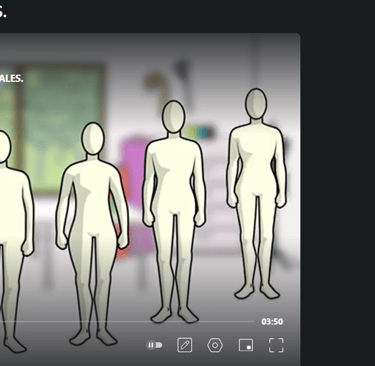Toggle the autoplay switch

point(154,345)
